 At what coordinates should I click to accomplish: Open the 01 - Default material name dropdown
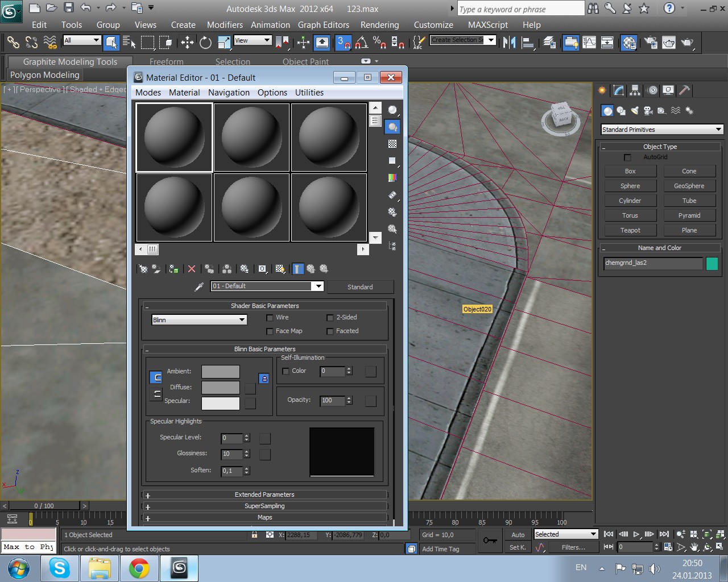click(x=267, y=286)
